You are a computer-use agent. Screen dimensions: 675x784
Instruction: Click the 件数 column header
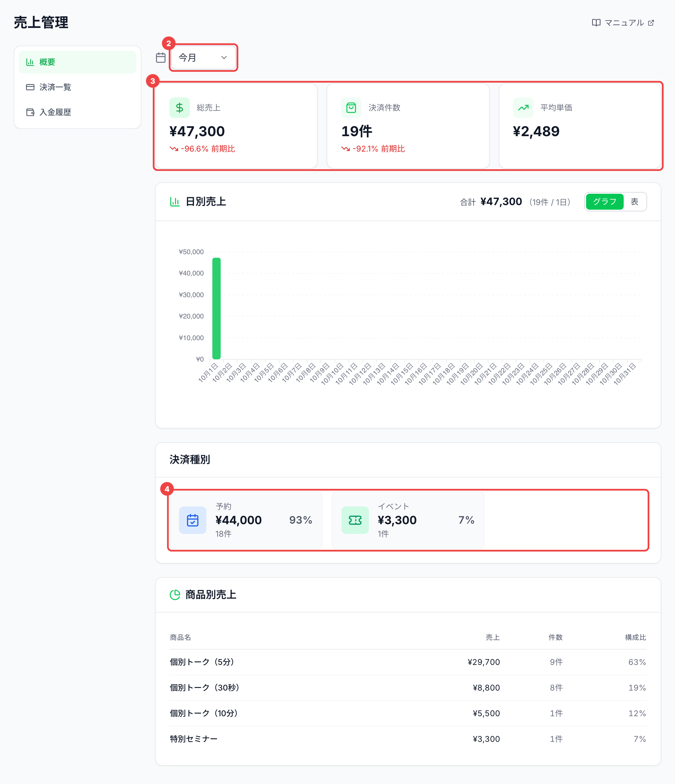[555, 638]
